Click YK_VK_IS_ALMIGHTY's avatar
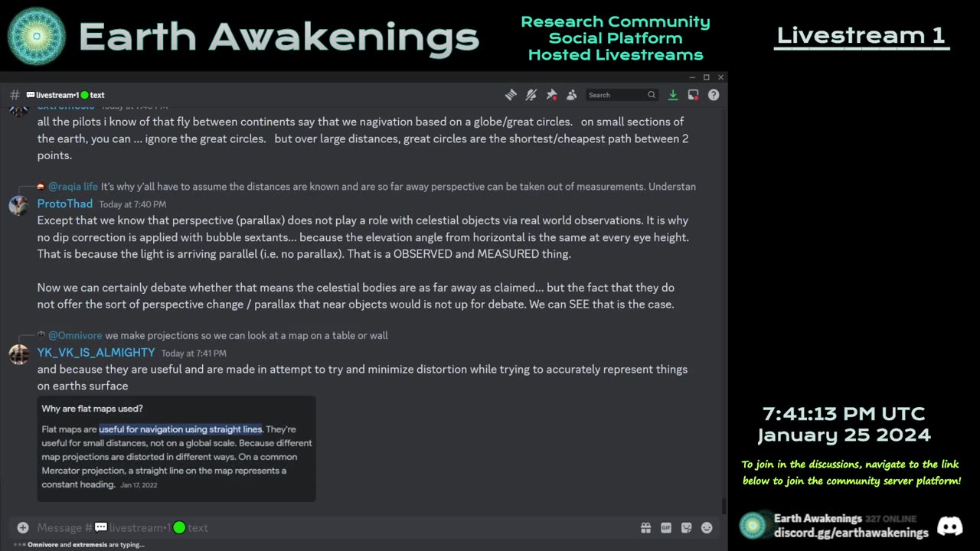Screen dimensions: 980x551 point(18,354)
